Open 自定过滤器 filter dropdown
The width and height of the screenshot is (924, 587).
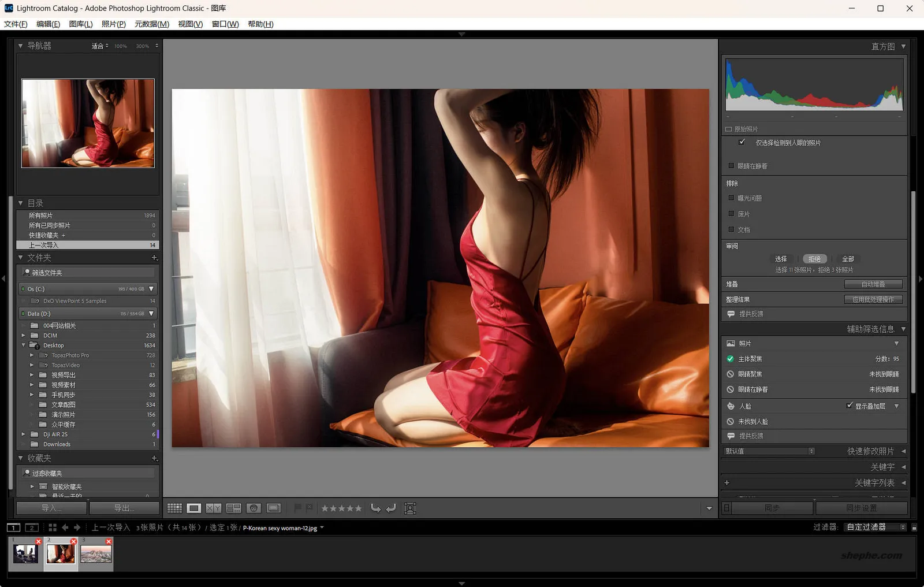point(874,527)
